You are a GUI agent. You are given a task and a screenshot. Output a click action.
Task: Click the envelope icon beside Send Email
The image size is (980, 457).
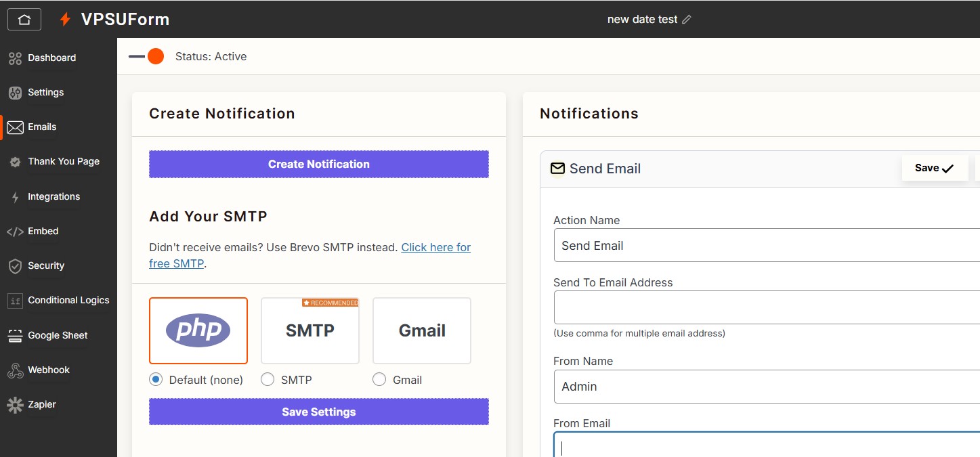pos(557,169)
